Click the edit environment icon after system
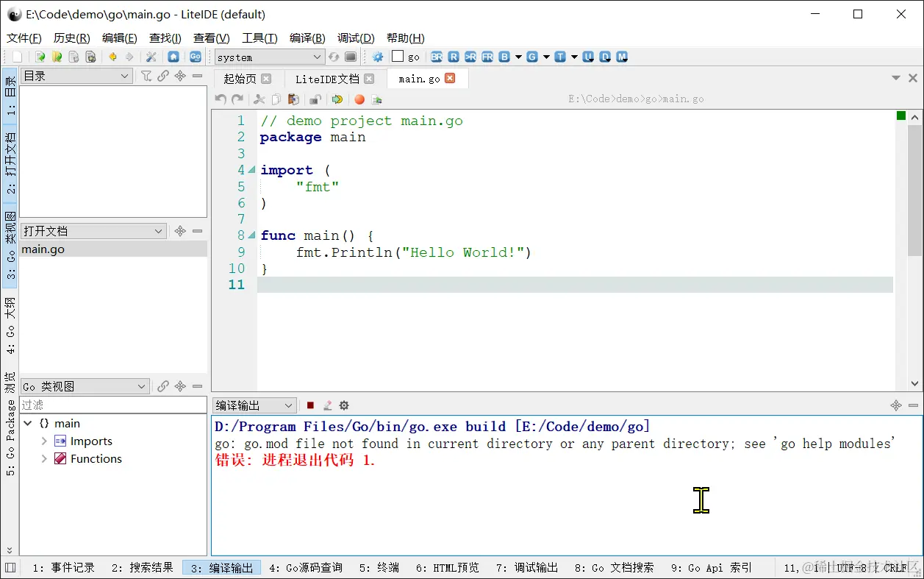 coord(351,57)
